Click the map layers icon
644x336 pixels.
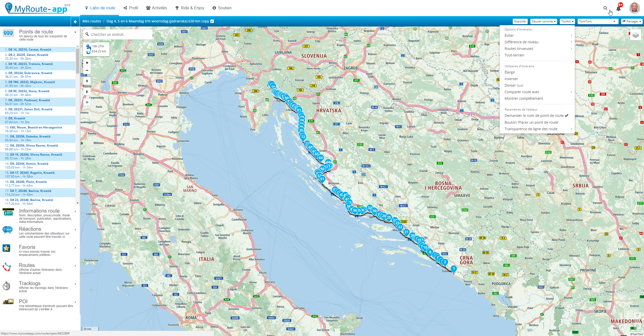[x=635, y=35]
